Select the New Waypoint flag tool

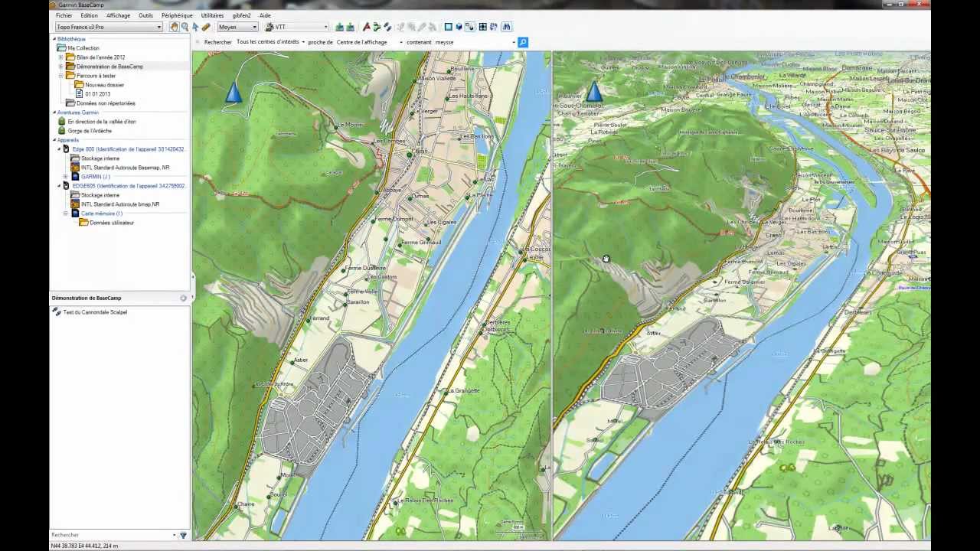click(x=367, y=27)
